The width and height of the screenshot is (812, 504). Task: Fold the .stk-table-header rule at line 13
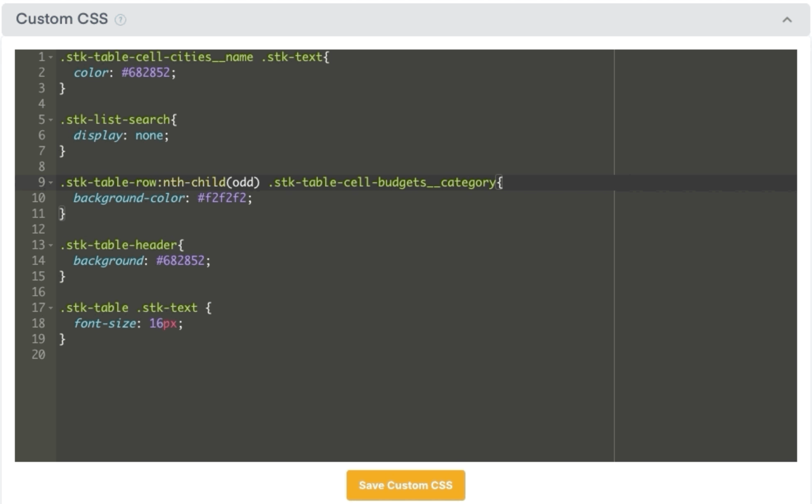(51, 245)
